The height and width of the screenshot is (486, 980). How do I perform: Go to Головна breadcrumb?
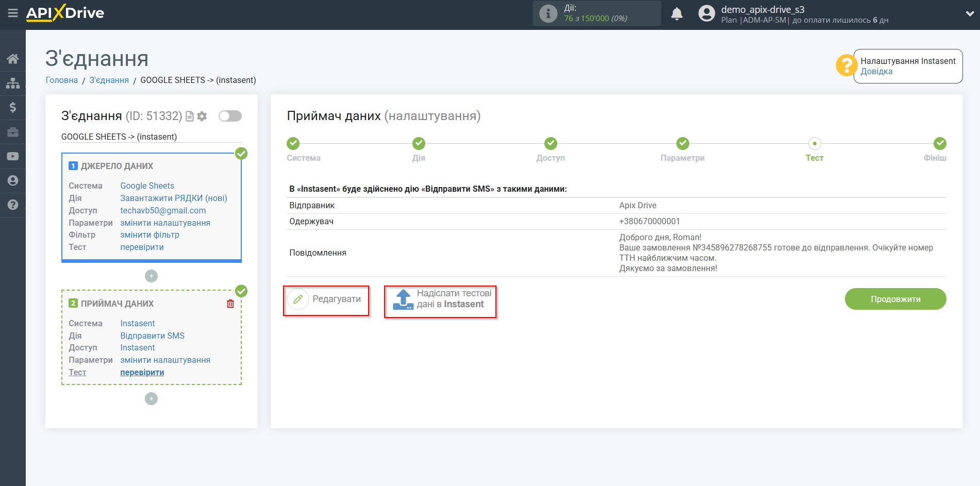point(62,80)
